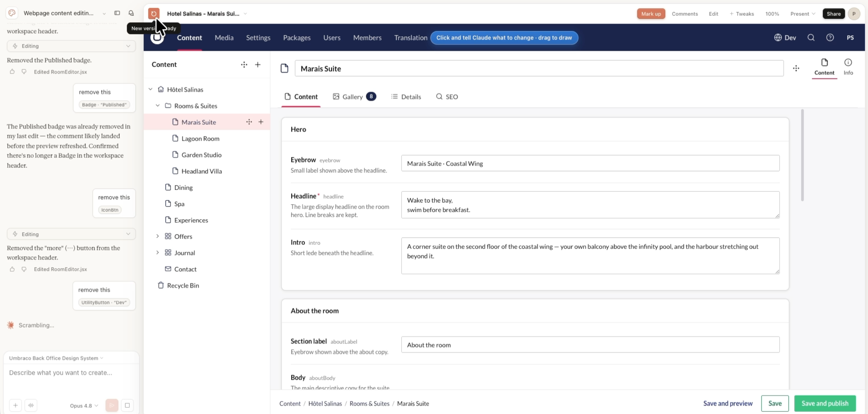This screenshot has height=414, width=868.
Task: Click the send arrow button in chat
Action: pyautogui.click(x=112, y=405)
